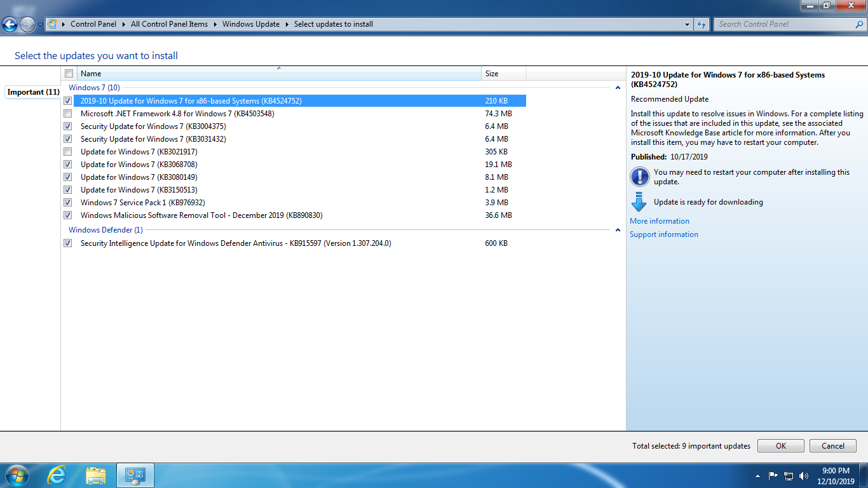Uncheck Windows Defender Security Intelligence checkbox
Viewport: 868px width, 488px height.
point(68,243)
